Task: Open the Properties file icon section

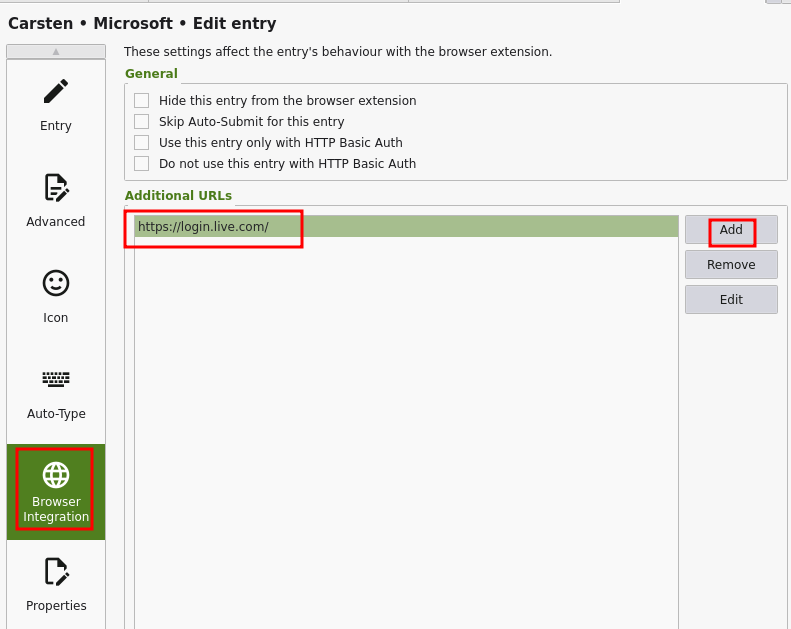Action: [x=55, y=585]
